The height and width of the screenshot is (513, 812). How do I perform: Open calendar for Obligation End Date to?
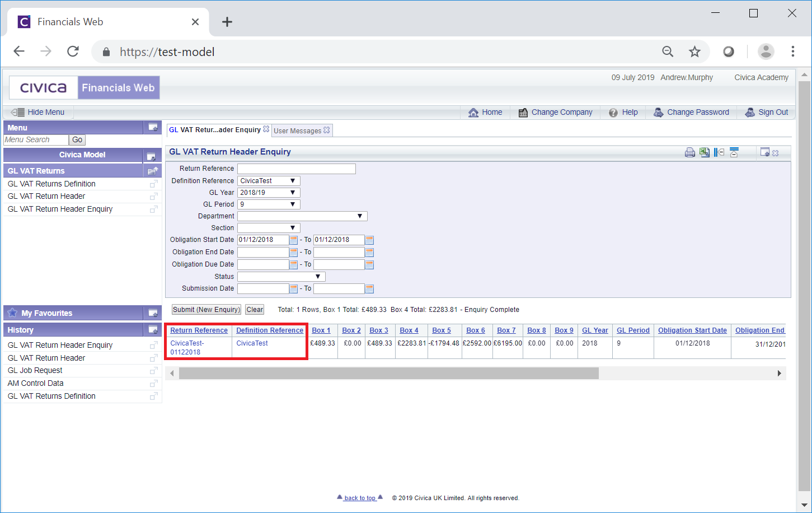click(369, 253)
